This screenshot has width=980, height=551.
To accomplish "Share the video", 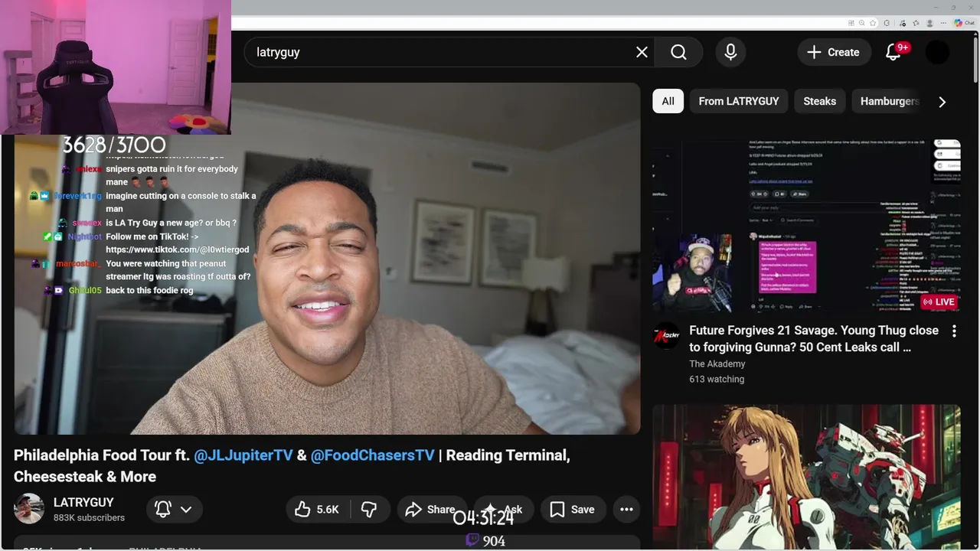I will coord(430,510).
